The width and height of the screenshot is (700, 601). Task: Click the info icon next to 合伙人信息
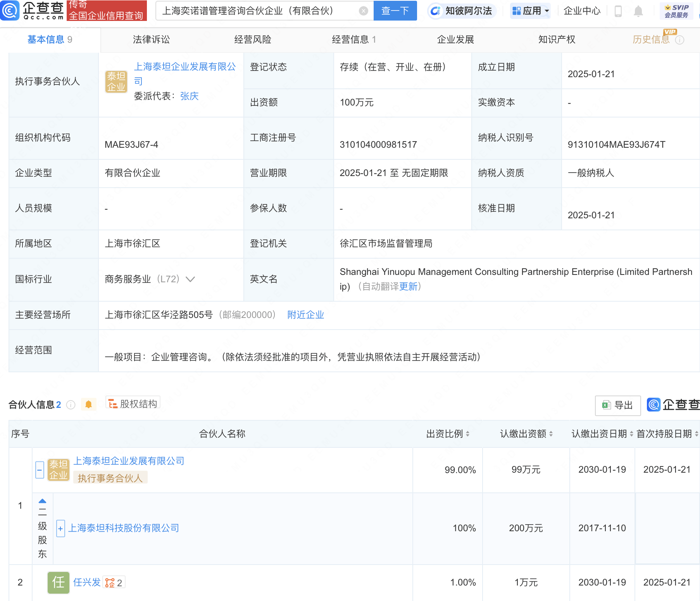71,405
